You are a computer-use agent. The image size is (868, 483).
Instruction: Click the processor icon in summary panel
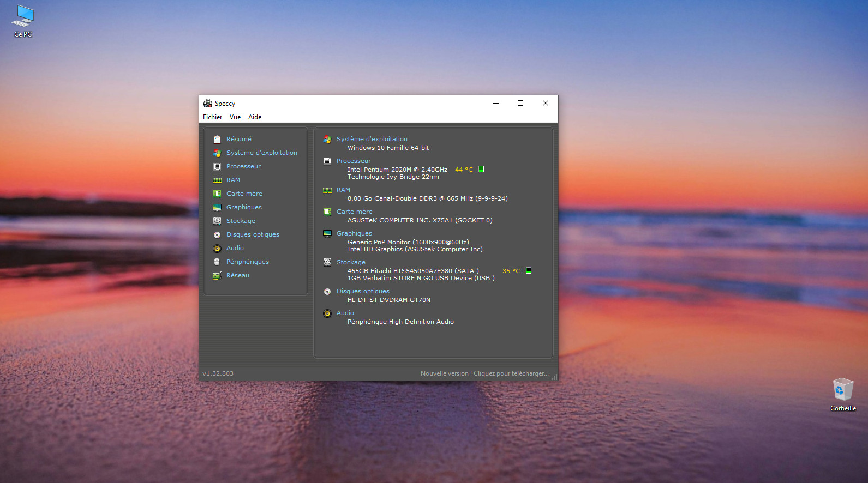coord(327,161)
